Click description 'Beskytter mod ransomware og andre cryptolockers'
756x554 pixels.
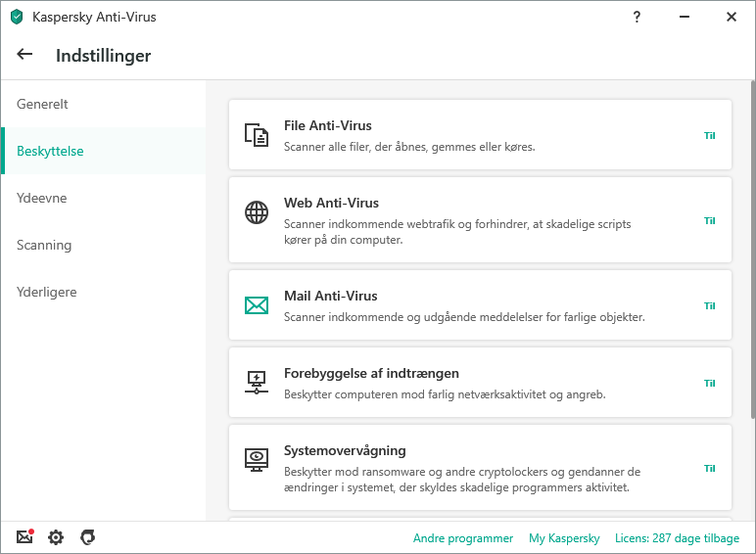[x=415, y=472]
